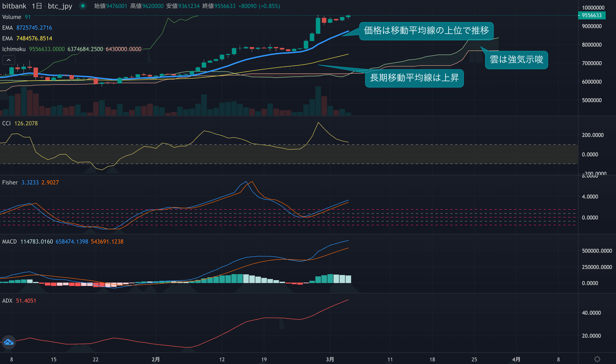Image resolution: width=616 pixels, height=364 pixels.
Task: Click the '3月' date on the time axis
Action: pos(330,359)
